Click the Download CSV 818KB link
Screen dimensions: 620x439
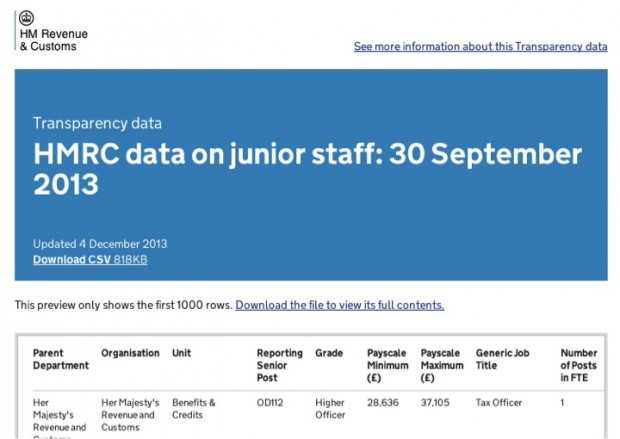coord(90,259)
